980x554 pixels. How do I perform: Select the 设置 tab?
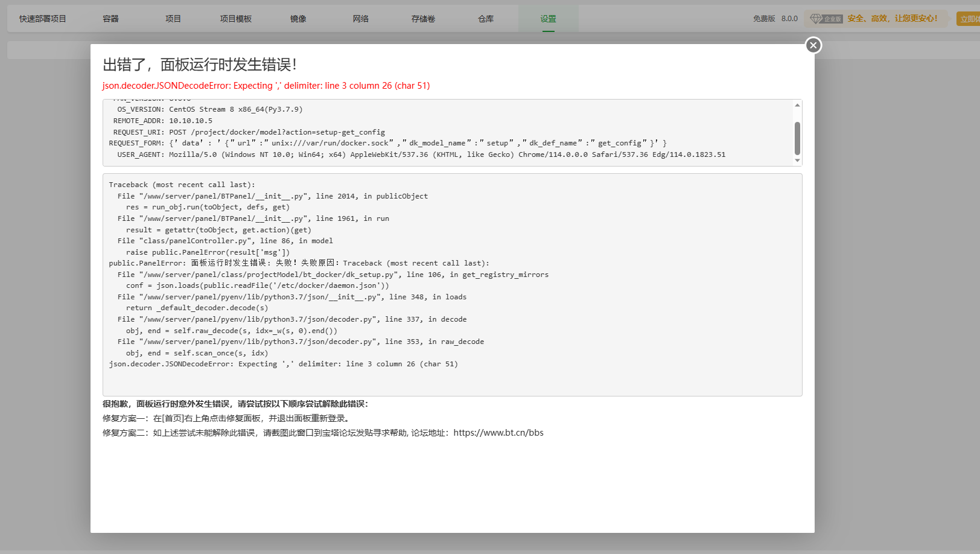(549, 19)
